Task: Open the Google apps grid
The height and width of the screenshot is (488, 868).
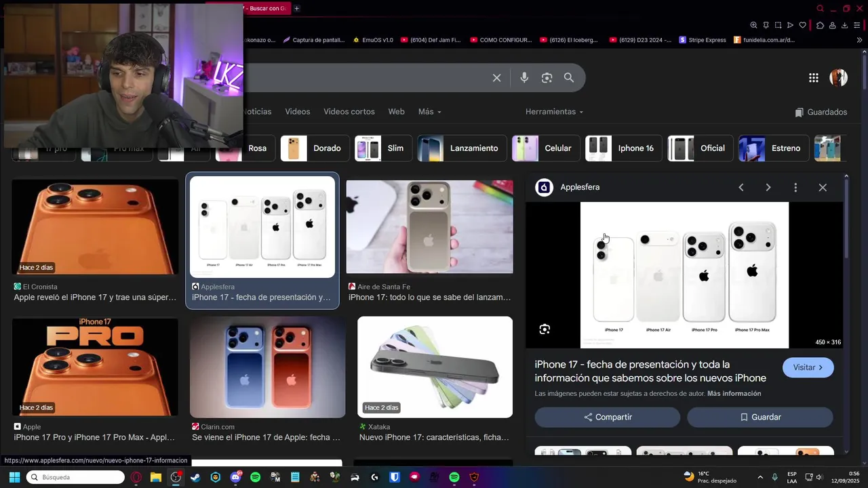Action: click(x=814, y=78)
